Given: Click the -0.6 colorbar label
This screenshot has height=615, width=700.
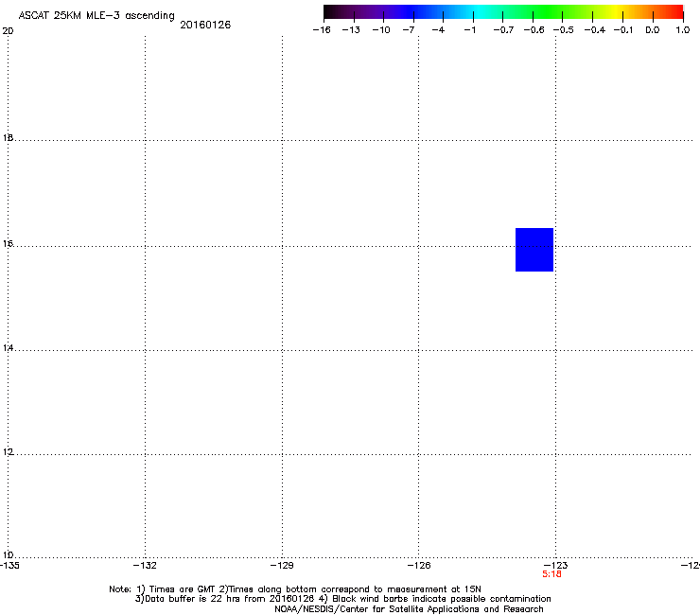Looking at the screenshot, I should click(534, 30).
